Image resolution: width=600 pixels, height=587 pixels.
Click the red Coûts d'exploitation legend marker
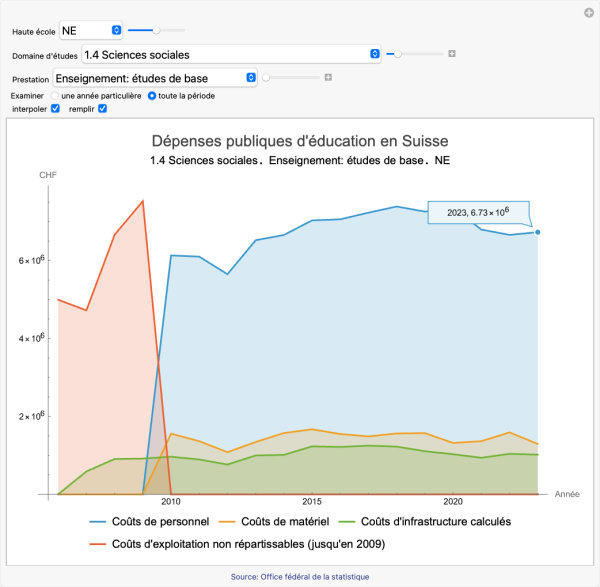(x=97, y=543)
